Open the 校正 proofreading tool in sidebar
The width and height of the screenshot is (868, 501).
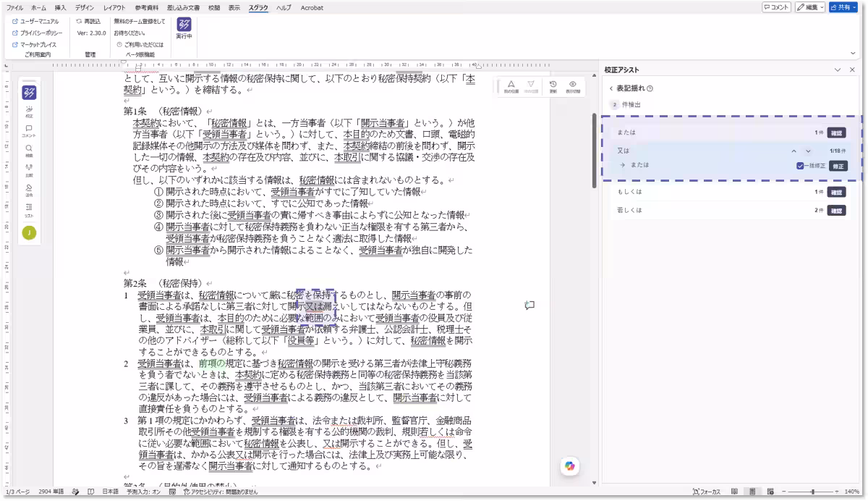[x=29, y=111]
